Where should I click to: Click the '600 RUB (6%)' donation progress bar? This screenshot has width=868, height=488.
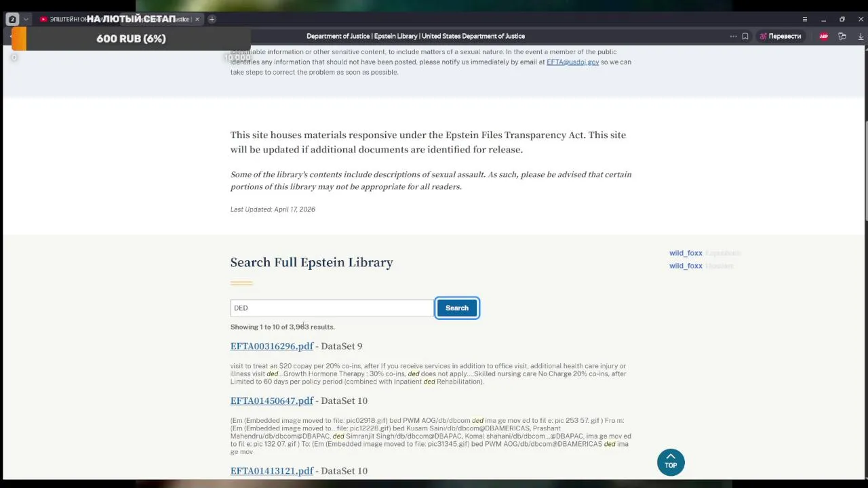pos(131,39)
